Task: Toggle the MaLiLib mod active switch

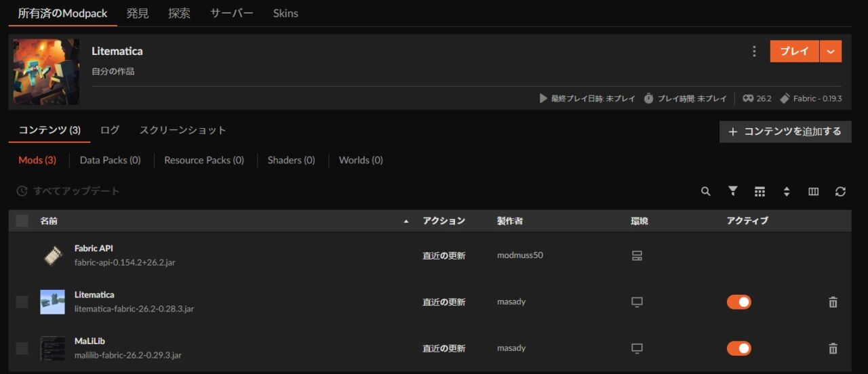Action: [739, 348]
